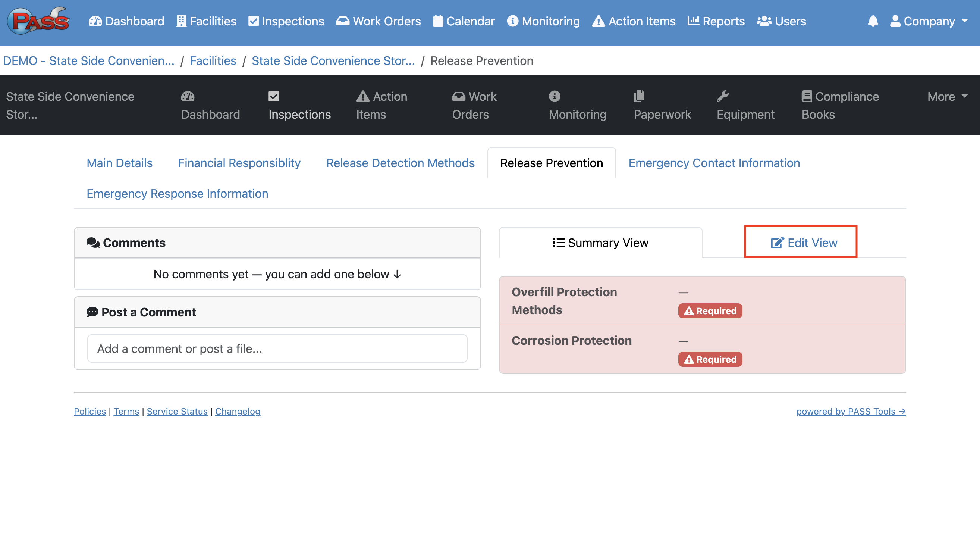The height and width of the screenshot is (541, 980).
Task: Switch to Edit View tab
Action: click(804, 243)
